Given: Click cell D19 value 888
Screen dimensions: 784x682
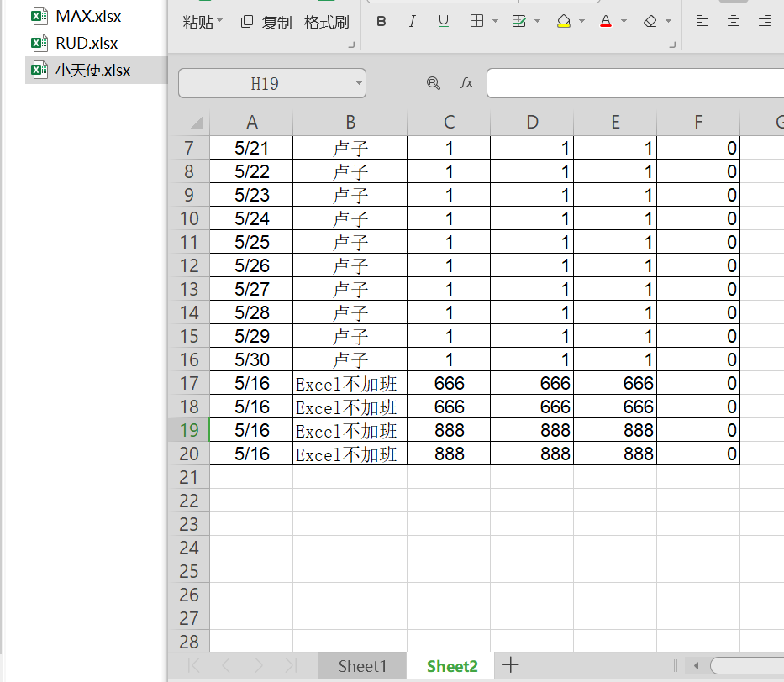Looking at the screenshot, I should click(532, 430).
